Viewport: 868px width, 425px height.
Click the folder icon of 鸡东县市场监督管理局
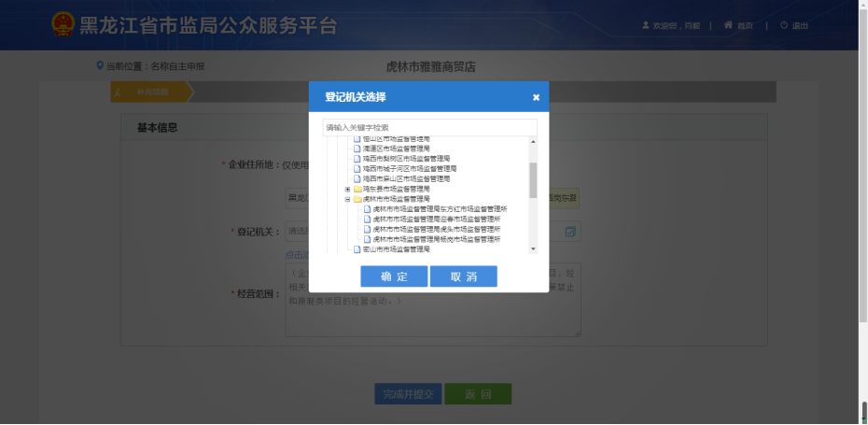[x=357, y=189]
